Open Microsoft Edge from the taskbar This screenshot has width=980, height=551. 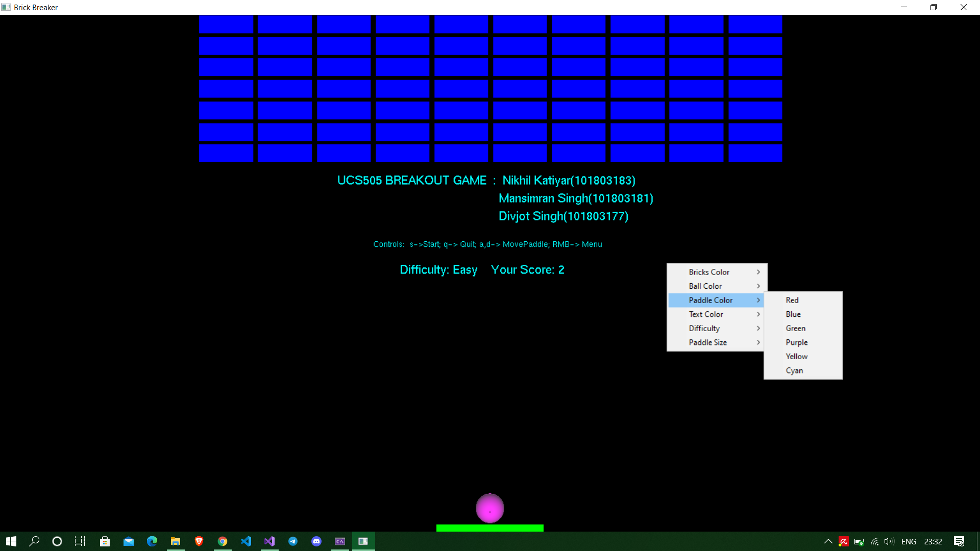[x=152, y=541]
